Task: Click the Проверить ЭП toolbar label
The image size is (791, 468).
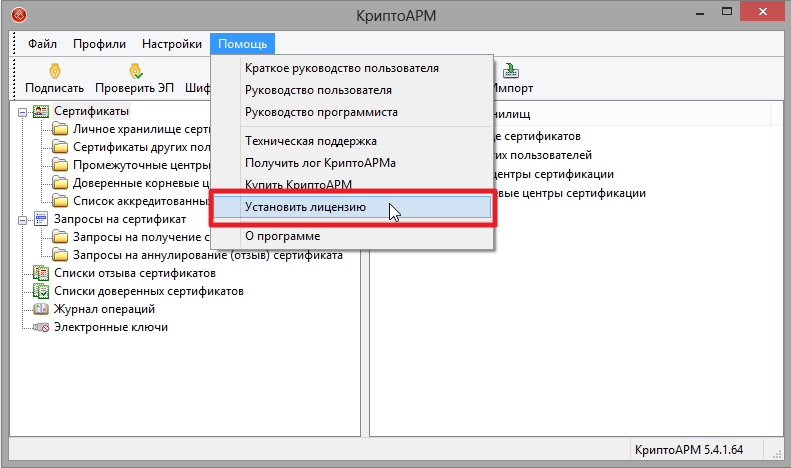Action: [135, 88]
